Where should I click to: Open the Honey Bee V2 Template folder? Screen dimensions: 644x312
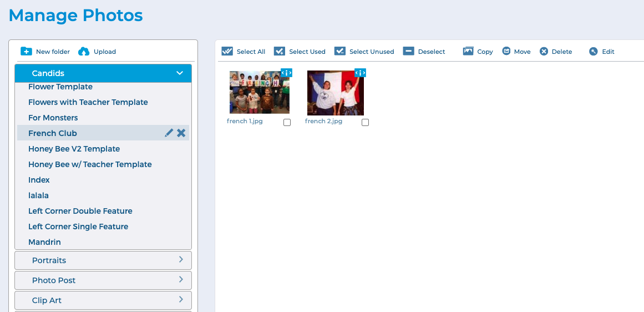pos(74,149)
